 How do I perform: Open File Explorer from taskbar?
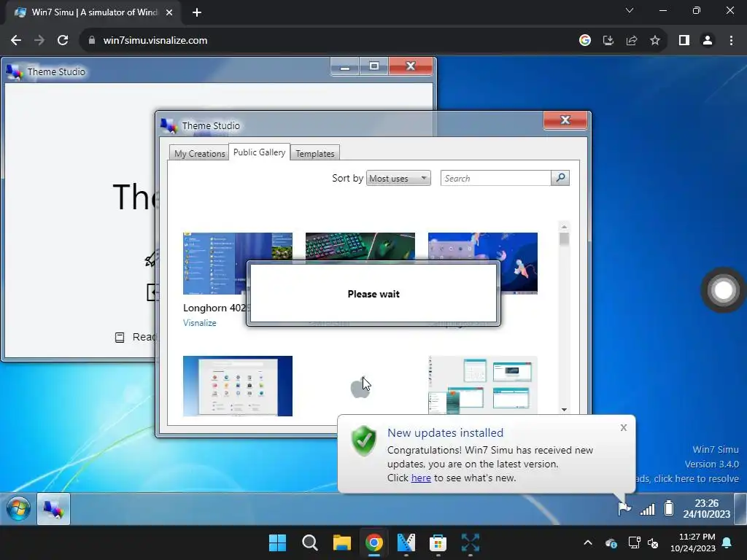tap(341, 542)
